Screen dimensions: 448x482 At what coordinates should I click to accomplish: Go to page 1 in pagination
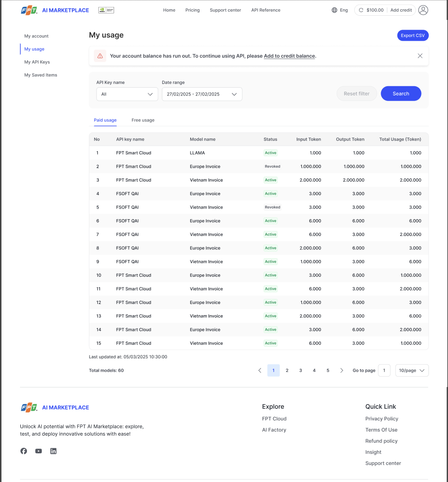click(x=273, y=370)
